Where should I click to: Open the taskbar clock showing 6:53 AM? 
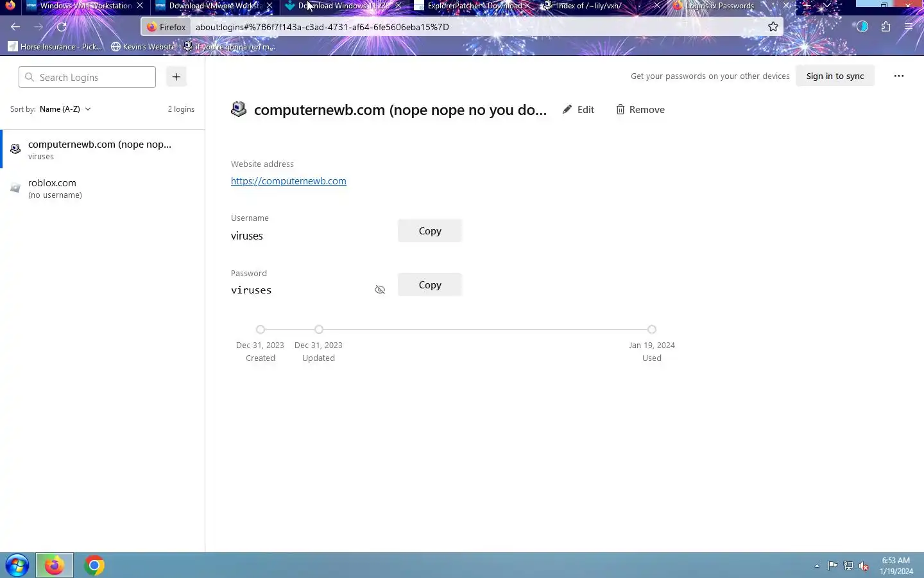click(896, 566)
